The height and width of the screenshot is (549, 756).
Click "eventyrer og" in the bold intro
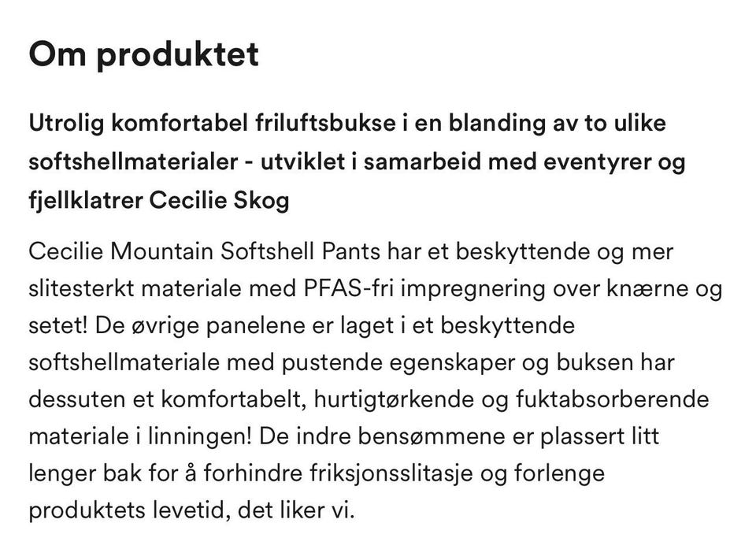[614, 161]
